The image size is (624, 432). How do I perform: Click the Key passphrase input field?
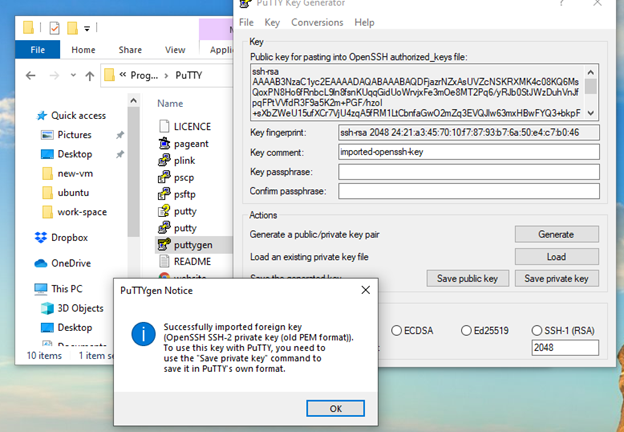(469, 172)
